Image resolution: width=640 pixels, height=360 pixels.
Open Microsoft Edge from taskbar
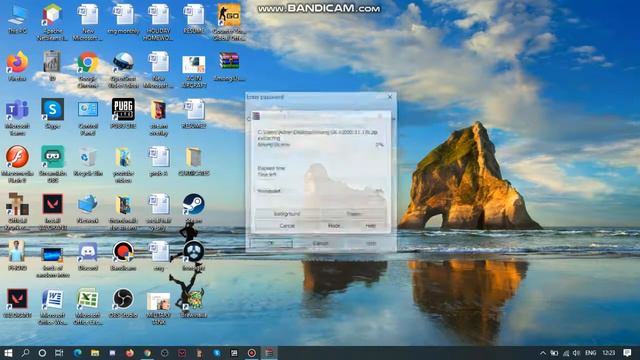click(78, 353)
